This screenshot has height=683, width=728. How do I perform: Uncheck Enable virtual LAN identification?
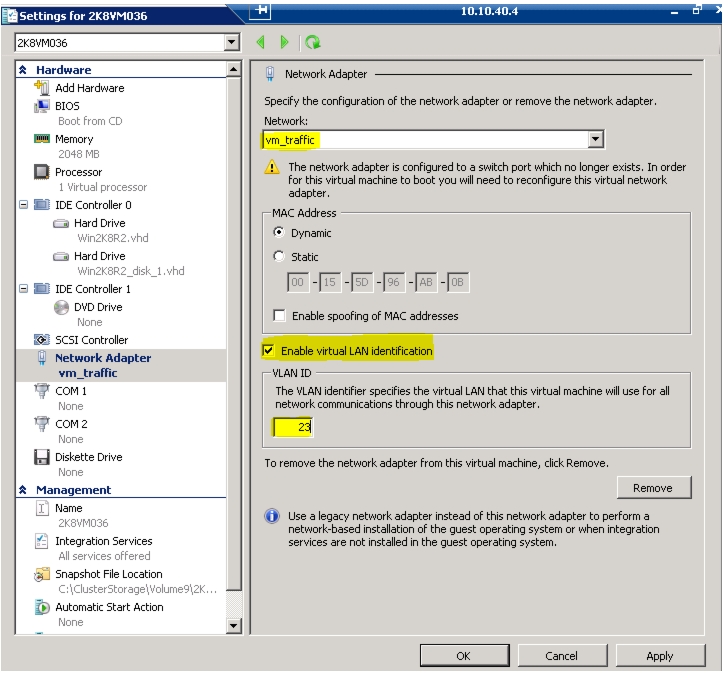268,351
